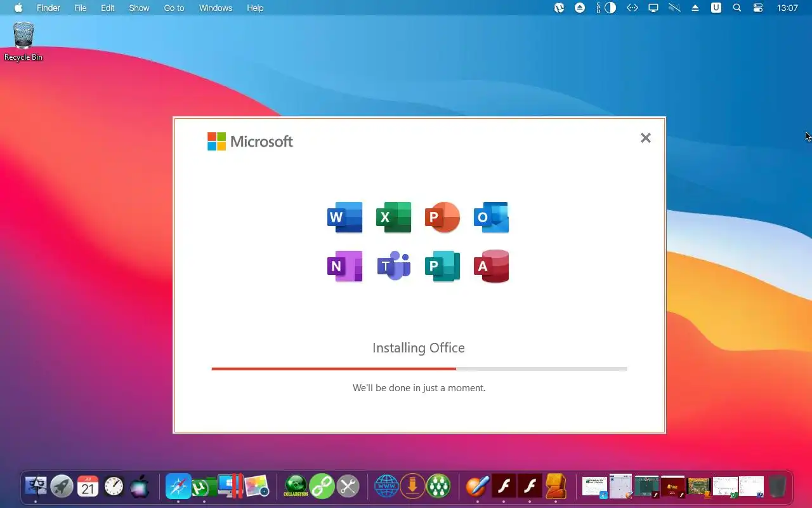Open the dark red Flash window thumbnail
812x508 pixels.
(x=673, y=487)
